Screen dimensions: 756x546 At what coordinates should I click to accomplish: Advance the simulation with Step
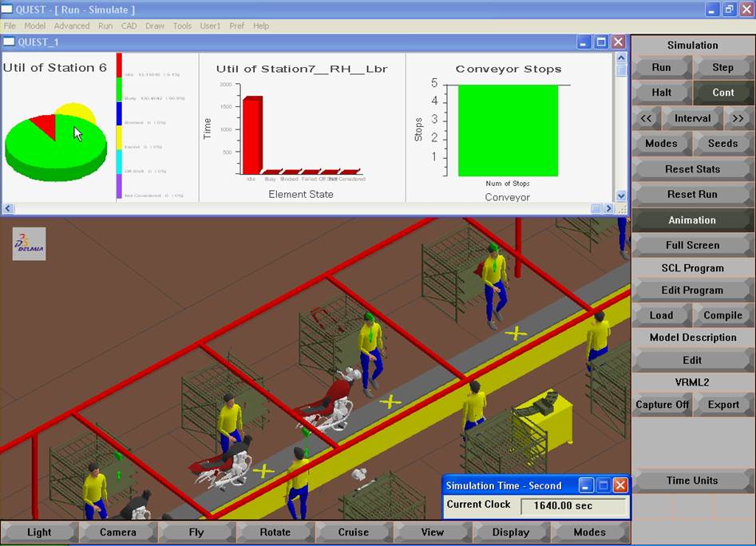click(722, 68)
